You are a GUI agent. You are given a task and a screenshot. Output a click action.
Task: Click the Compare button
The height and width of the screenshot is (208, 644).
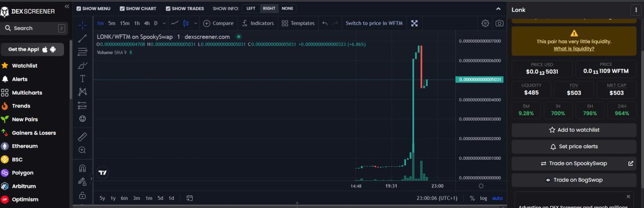[x=218, y=24]
